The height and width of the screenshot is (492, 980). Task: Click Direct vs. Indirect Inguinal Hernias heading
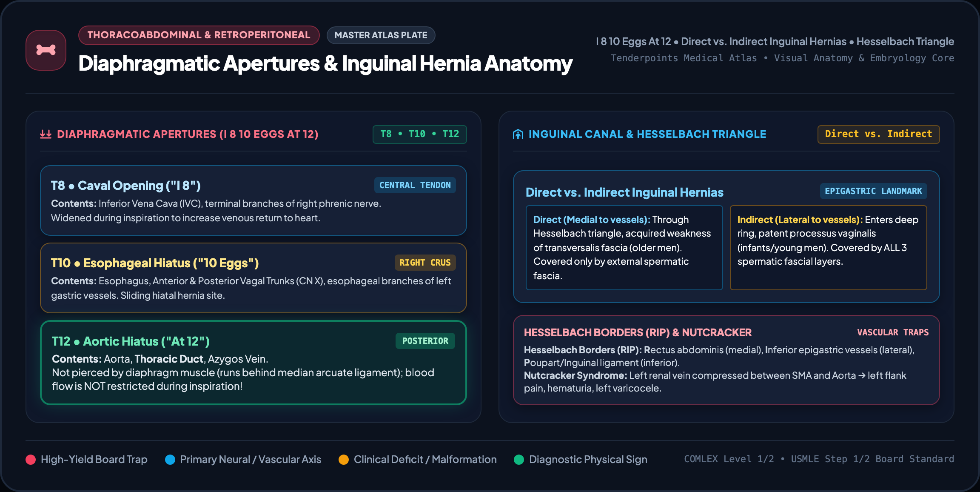pyautogui.click(x=624, y=192)
